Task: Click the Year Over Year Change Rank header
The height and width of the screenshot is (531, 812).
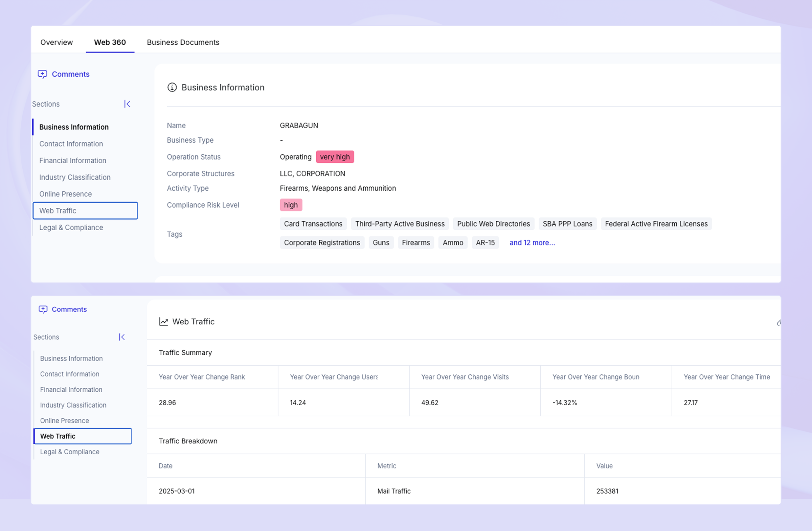Action: pos(202,377)
